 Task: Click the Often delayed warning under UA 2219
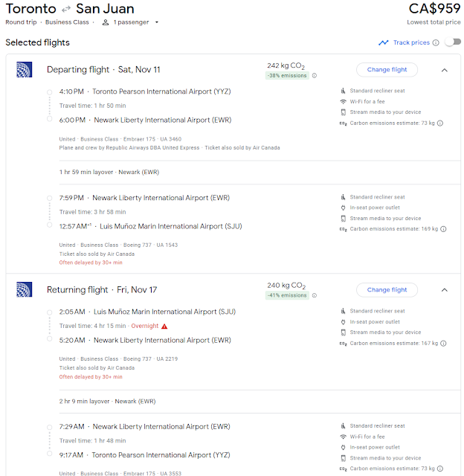pyautogui.click(x=91, y=377)
